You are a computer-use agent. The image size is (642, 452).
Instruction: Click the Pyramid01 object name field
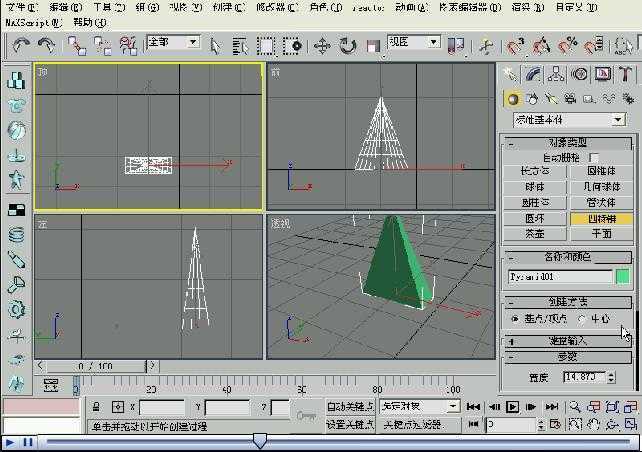click(x=560, y=277)
